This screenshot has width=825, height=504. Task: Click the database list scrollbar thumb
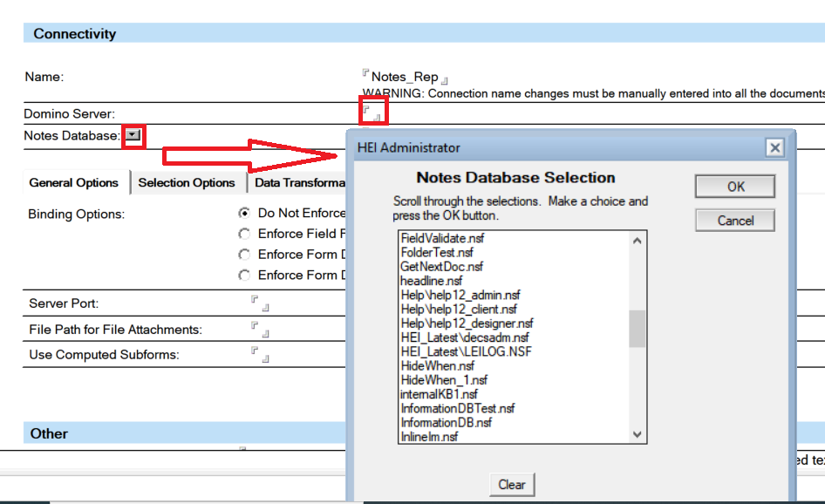(x=637, y=330)
